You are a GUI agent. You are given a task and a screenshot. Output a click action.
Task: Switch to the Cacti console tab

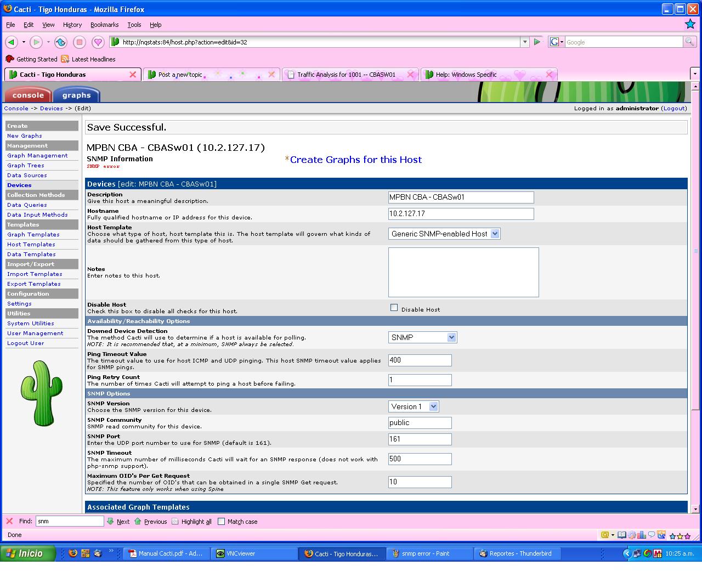click(28, 94)
